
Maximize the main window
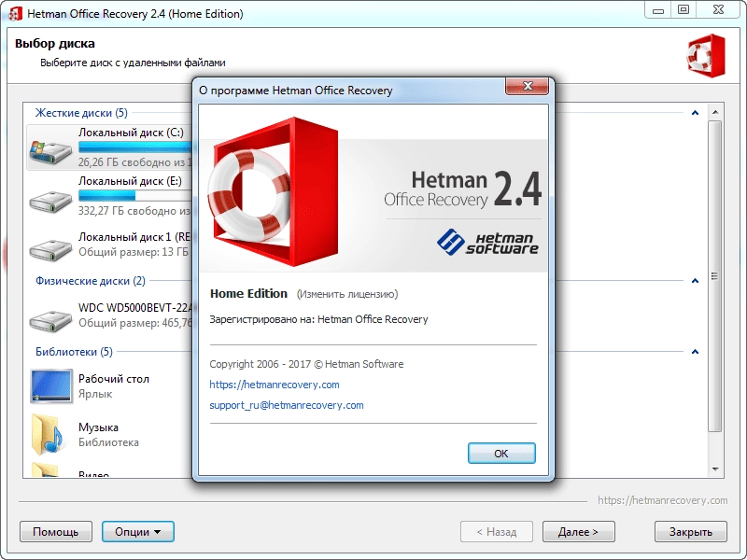coord(684,9)
